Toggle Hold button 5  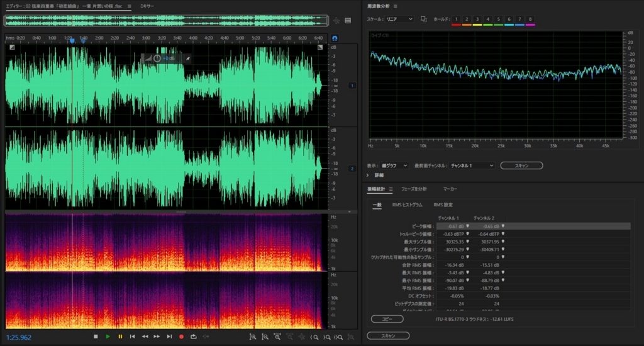[498, 20]
